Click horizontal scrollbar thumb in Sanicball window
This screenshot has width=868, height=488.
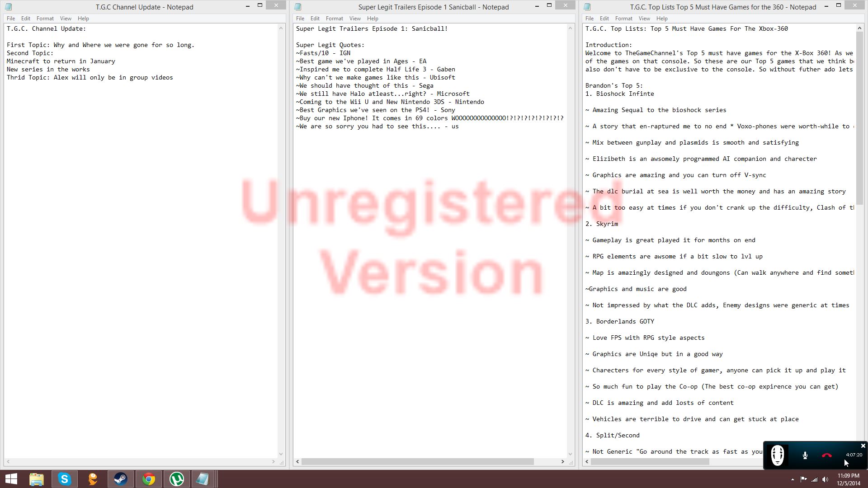point(417,462)
